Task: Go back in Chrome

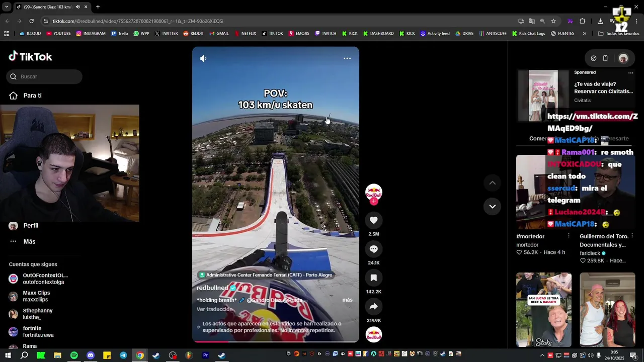Action: tap(7, 21)
